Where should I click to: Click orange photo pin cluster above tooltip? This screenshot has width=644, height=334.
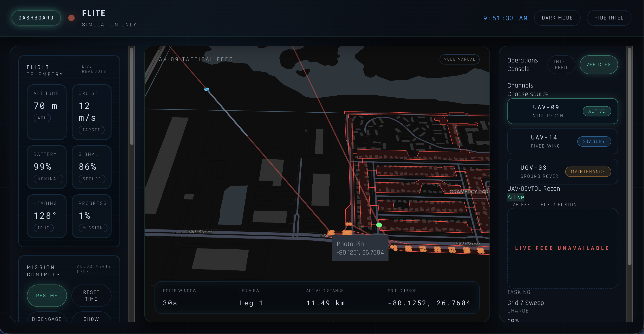coord(347,233)
